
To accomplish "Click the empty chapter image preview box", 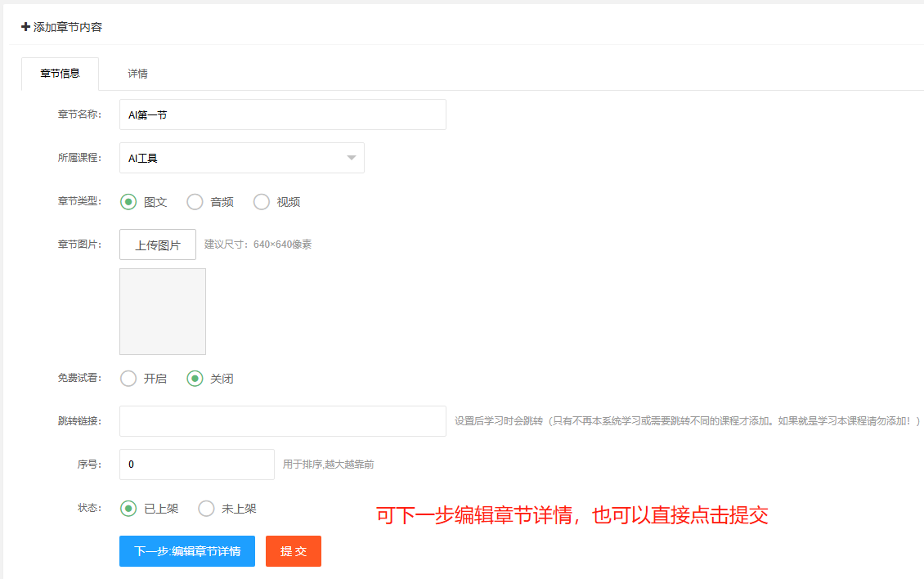I will pos(163,312).
